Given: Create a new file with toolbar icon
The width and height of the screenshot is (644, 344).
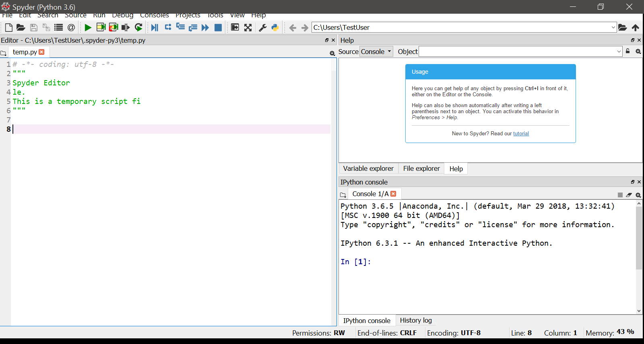Looking at the screenshot, I should coord(8,27).
